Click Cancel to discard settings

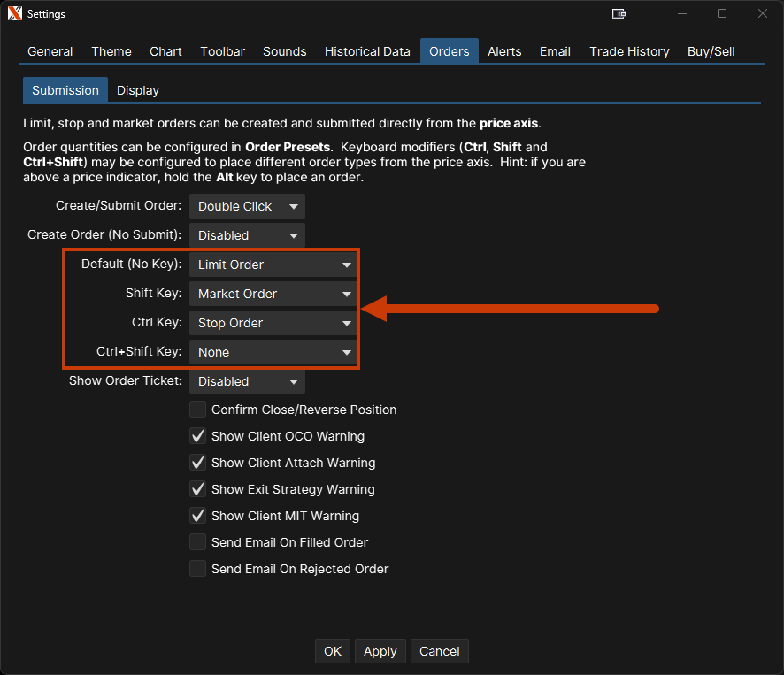coord(439,651)
